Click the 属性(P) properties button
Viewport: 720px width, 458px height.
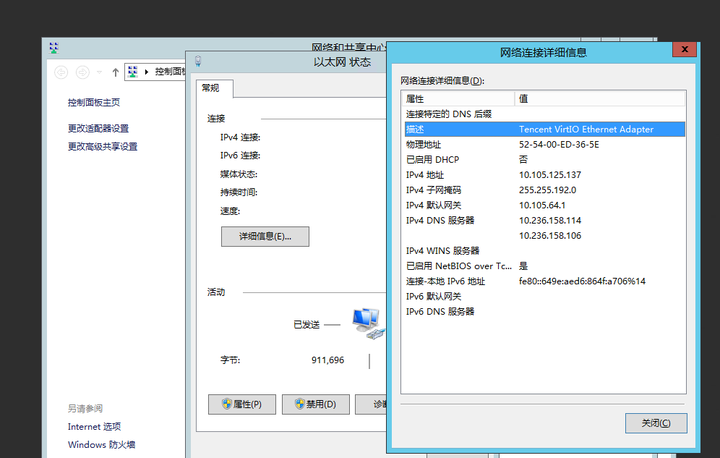pos(241,404)
